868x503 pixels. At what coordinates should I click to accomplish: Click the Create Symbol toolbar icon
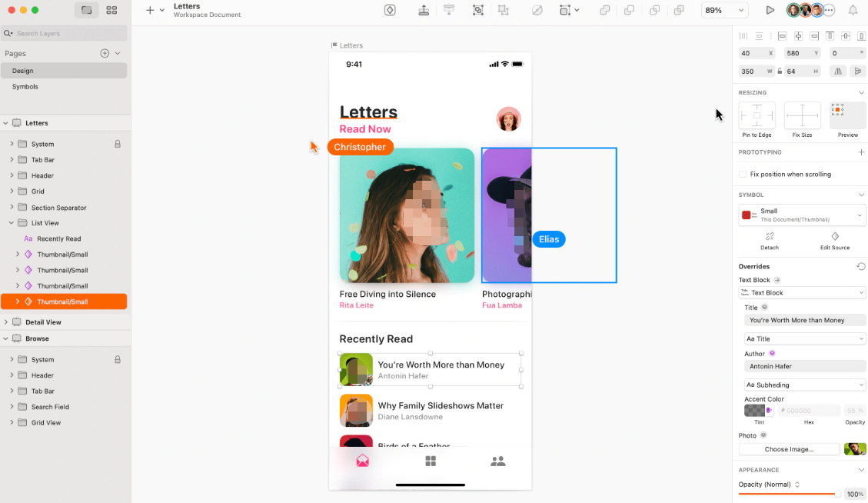[390, 10]
